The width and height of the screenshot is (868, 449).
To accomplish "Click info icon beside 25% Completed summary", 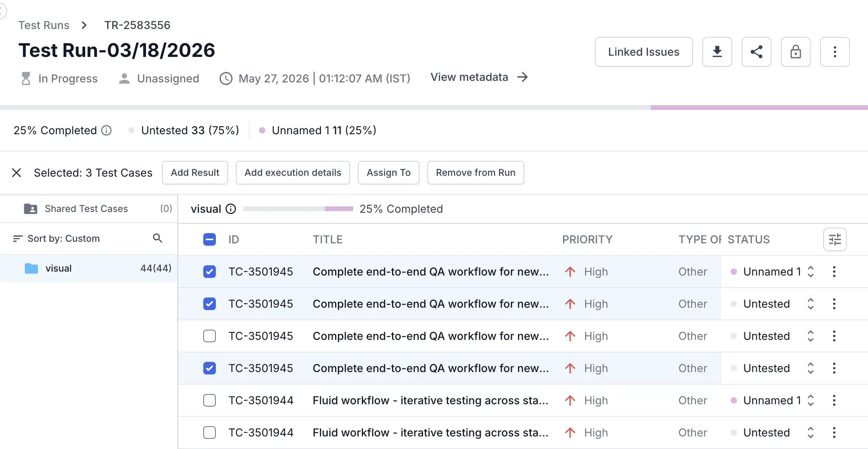I will pyautogui.click(x=106, y=130).
